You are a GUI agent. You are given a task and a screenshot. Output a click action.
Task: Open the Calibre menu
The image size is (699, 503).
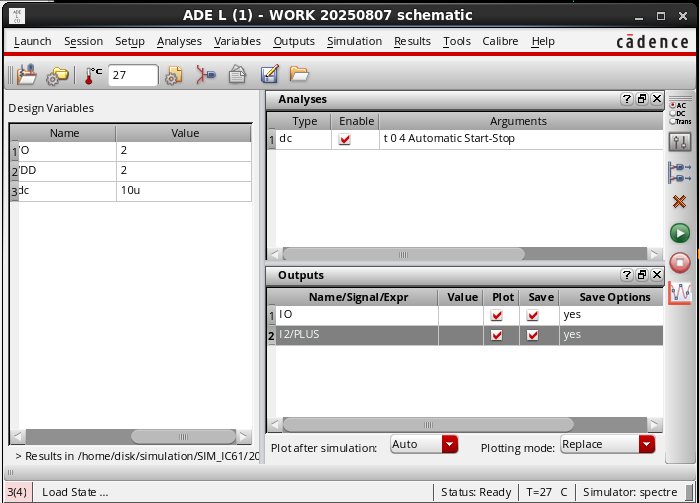[500, 41]
